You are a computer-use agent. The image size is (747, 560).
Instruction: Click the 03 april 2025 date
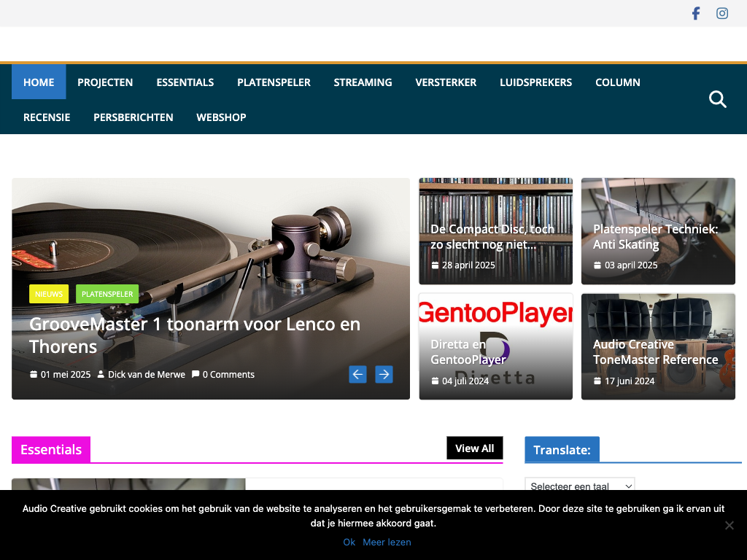(631, 265)
